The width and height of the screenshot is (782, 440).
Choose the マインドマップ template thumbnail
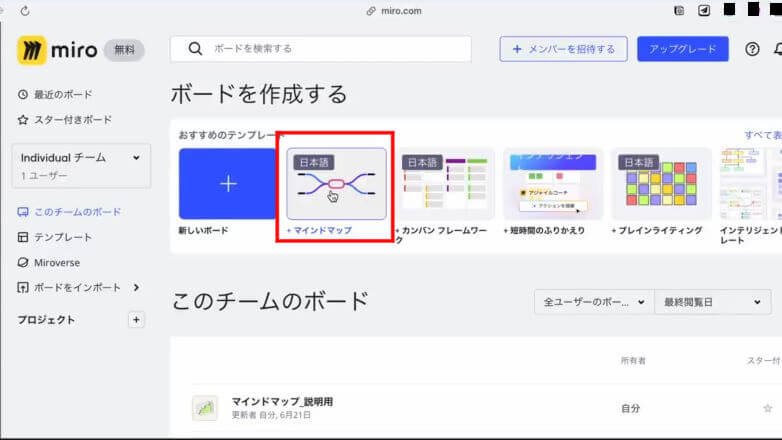[336, 184]
